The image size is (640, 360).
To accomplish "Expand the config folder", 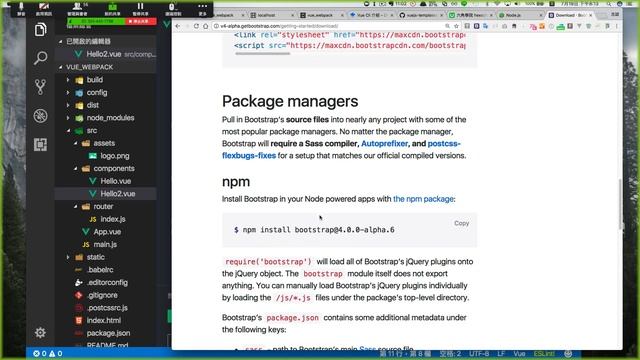I will 97,93.
